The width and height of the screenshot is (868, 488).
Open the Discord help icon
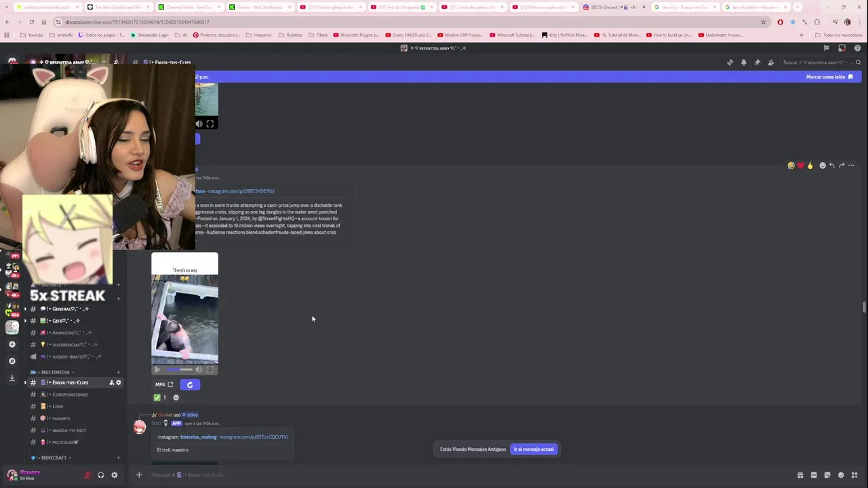pos(857,48)
